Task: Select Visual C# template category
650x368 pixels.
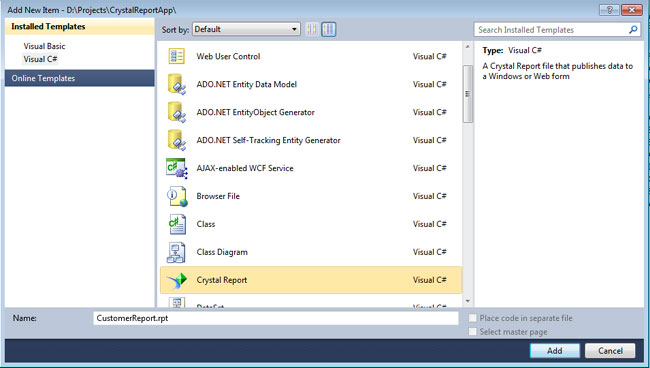Action: [40, 59]
